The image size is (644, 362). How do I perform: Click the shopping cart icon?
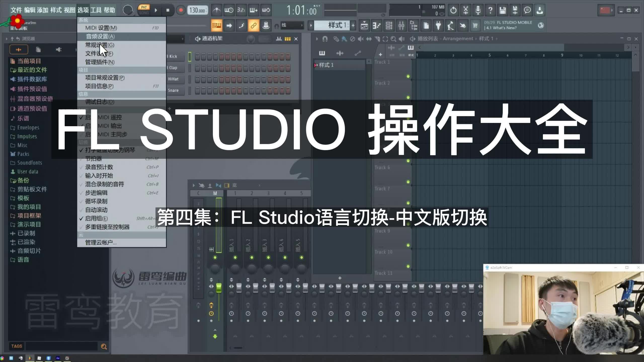point(475,25)
